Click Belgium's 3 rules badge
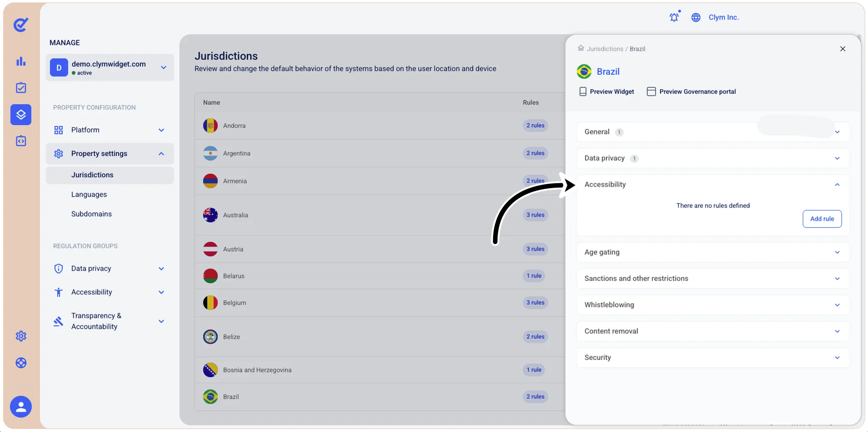The image size is (868, 432). (x=535, y=303)
